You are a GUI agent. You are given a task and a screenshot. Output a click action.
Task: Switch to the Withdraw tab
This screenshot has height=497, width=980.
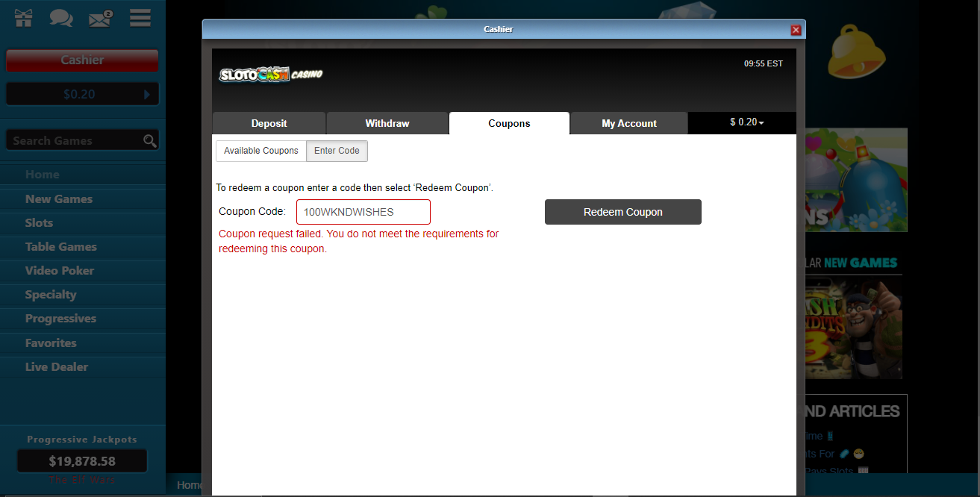click(x=387, y=123)
